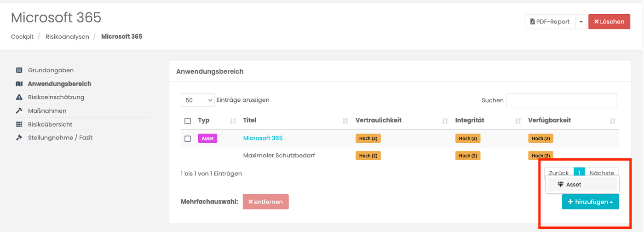Focus the Suchen search field
This screenshot has height=232, width=644.
561,100
